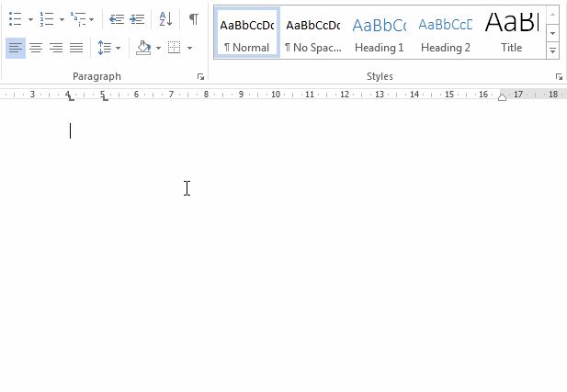Open the borders dropdown arrow

pos(189,48)
